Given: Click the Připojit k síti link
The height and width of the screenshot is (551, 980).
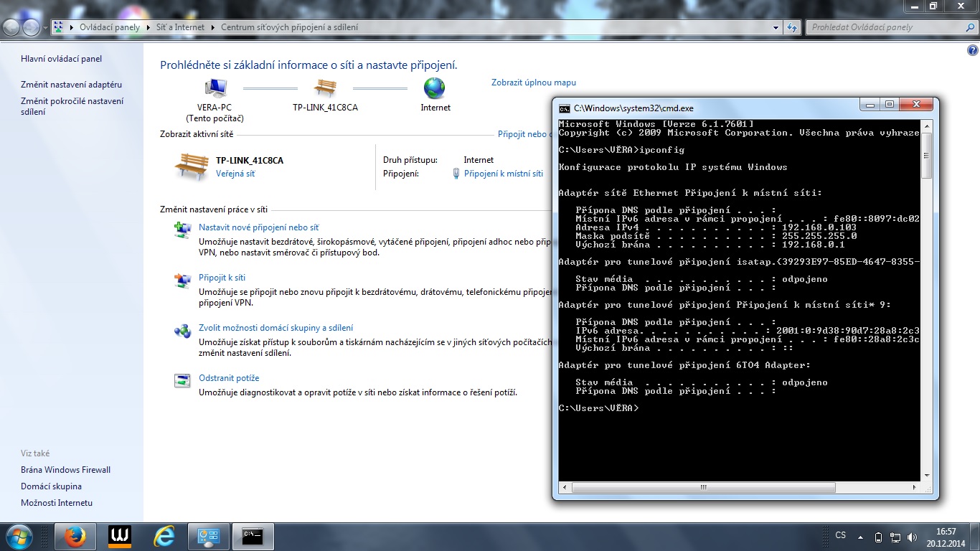Looking at the screenshot, I should tap(222, 278).
